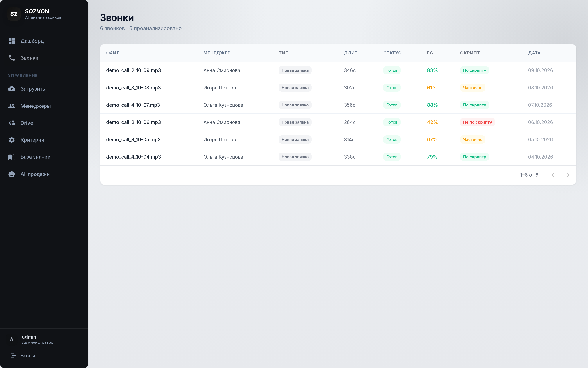Sort by the ФАЙЛ column header
588x368 pixels.
click(x=113, y=53)
